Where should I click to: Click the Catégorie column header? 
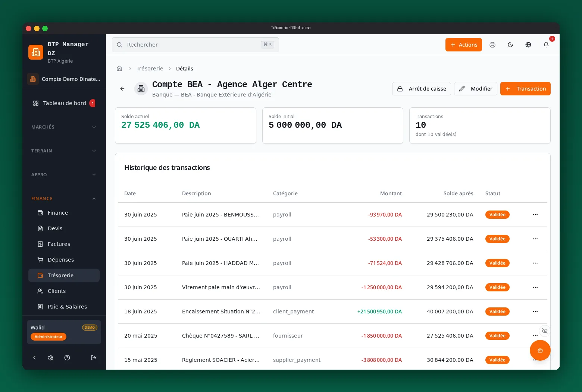pyautogui.click(x=285, y=193)
